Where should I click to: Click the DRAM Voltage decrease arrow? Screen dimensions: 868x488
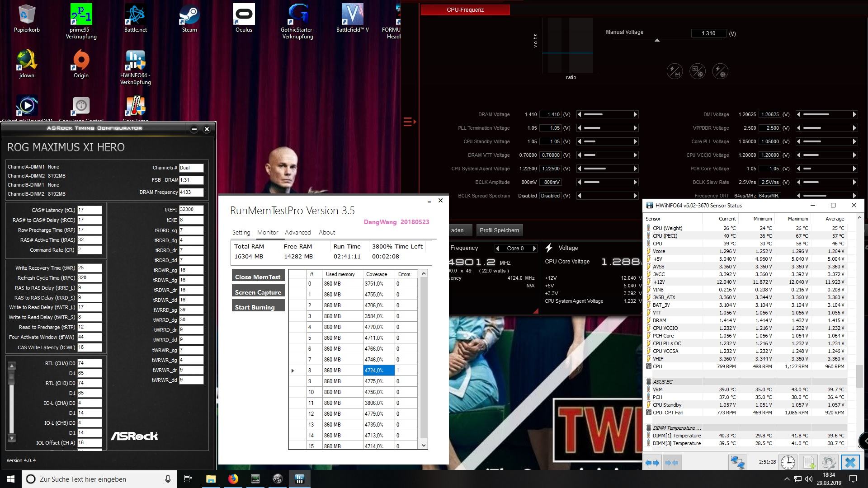point(580,114)
